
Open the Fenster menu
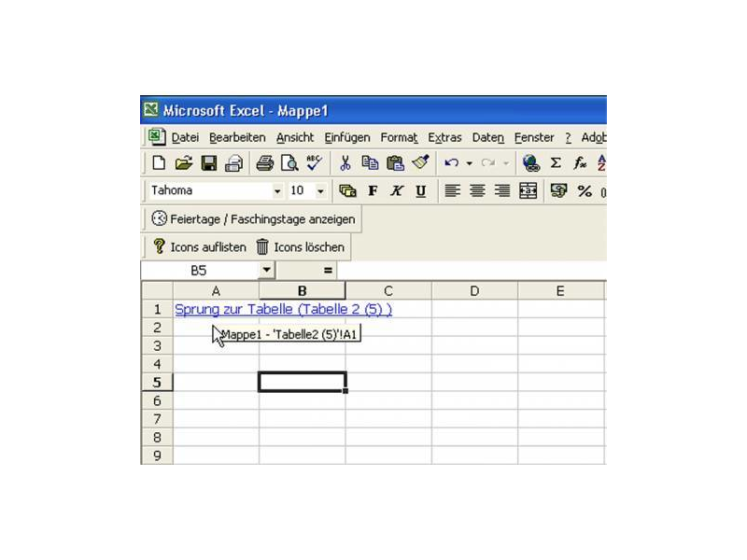pos(534,137)
